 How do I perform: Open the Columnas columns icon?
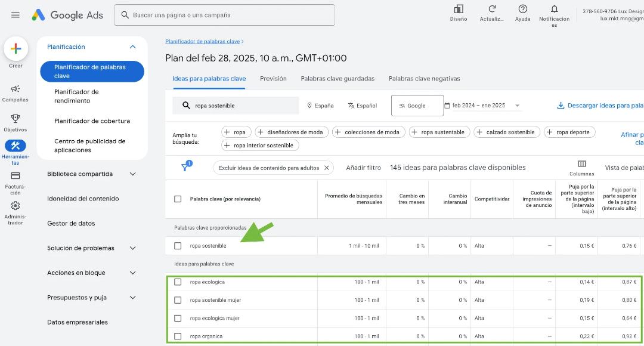click(x=582, y=164)
